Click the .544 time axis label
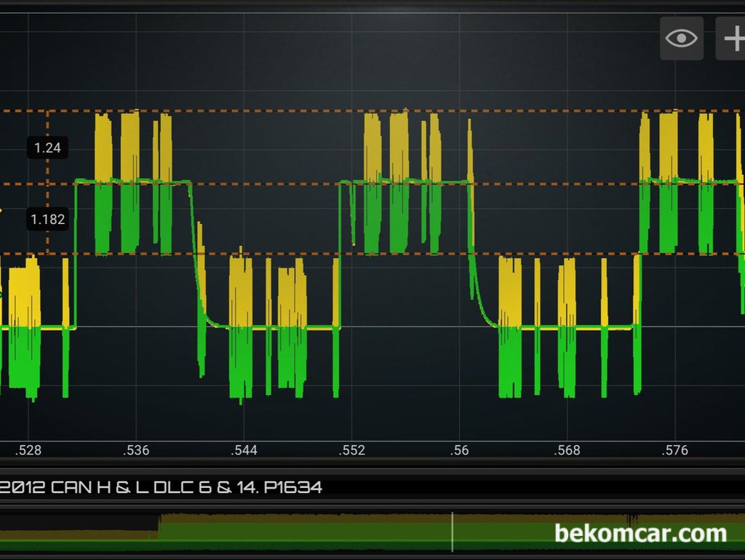 click(244, 450)
